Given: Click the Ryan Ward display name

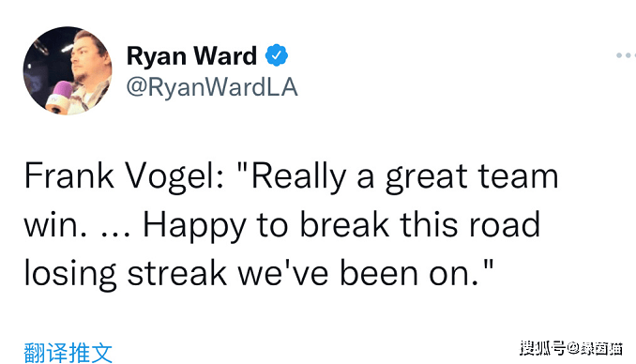Looking at the screenshot, I should (192, 55).
